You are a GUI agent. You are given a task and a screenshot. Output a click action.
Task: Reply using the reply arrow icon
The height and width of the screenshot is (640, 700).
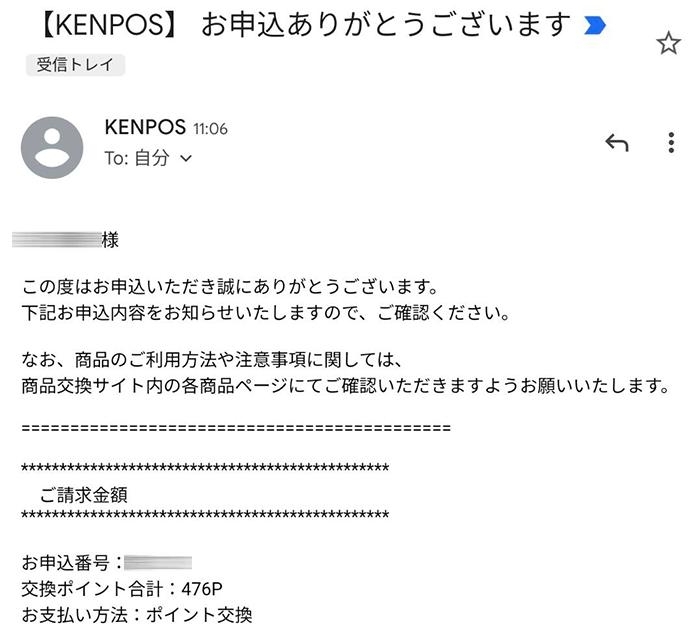click(x=617, y=143)
